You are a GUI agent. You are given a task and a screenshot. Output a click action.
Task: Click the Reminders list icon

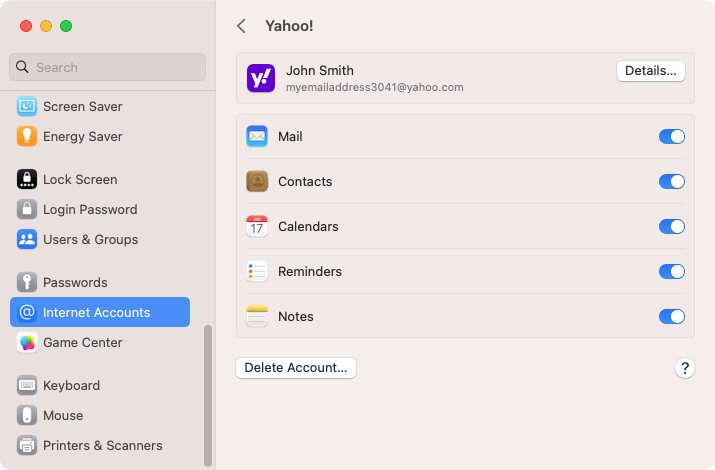point(257,272)
